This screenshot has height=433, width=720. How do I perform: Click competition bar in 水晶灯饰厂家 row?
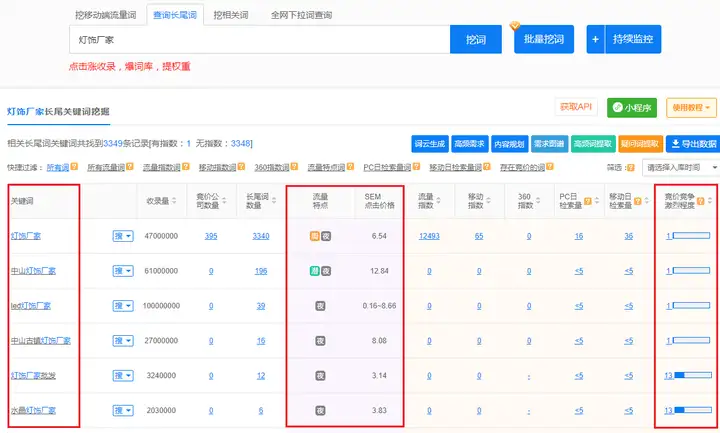pyautogui.click(x=692, y=410)
